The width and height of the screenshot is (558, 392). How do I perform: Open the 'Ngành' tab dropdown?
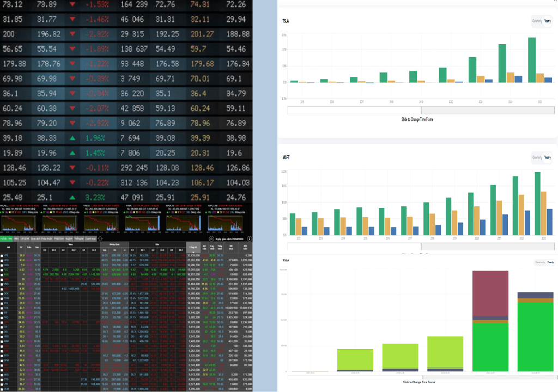[69, 238]
